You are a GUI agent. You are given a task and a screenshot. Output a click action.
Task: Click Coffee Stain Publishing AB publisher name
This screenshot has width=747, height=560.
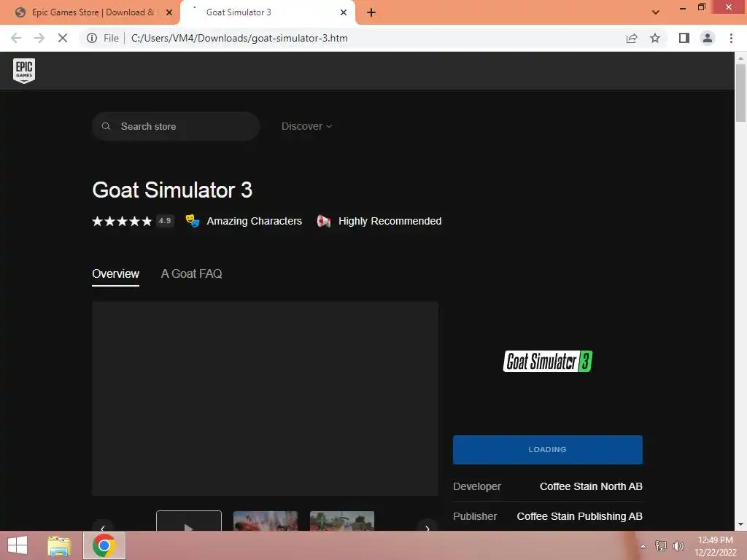click(579, 516)
